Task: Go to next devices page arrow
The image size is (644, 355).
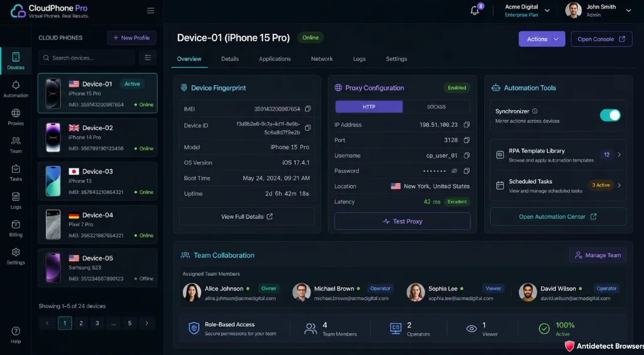Action: [147, 323]
